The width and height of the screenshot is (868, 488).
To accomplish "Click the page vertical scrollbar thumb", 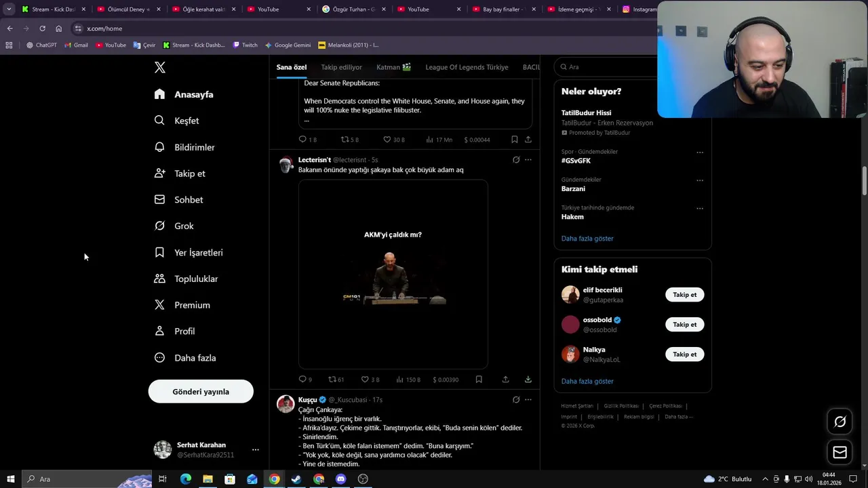I will (865, 181).
